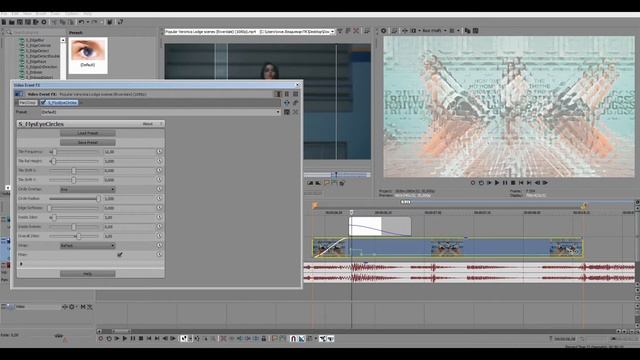Select the (Default) eye preset thumbnail

click(88, 56)
